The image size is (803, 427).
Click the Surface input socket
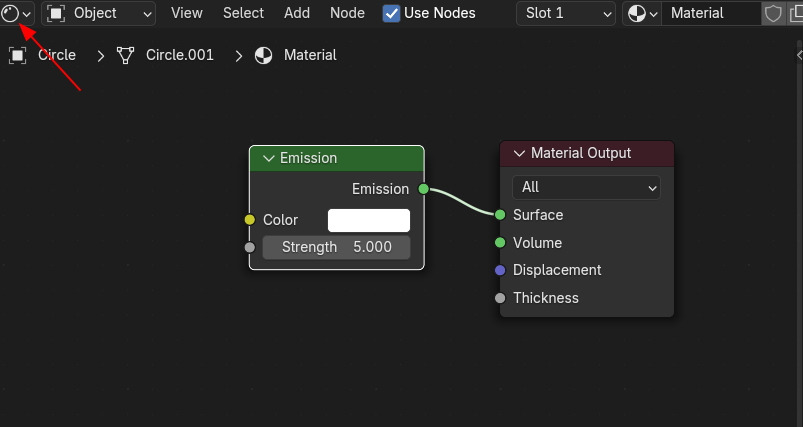point(500,215)
